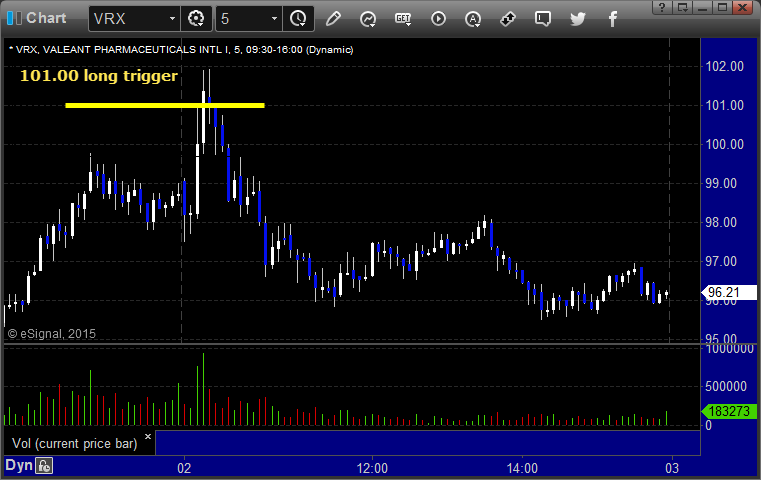Expand the interval dropdown showing 5

click(x=274, y=19)
